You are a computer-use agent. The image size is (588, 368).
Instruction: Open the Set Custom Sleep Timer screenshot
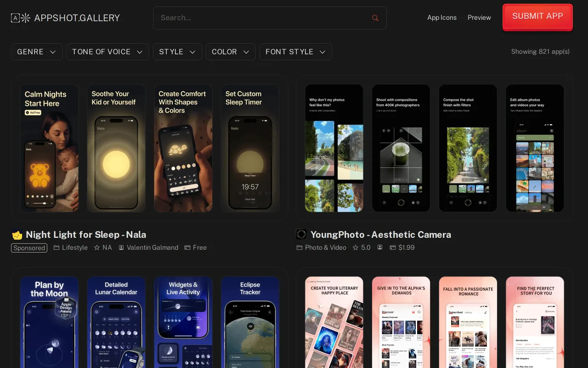point(250,148)
